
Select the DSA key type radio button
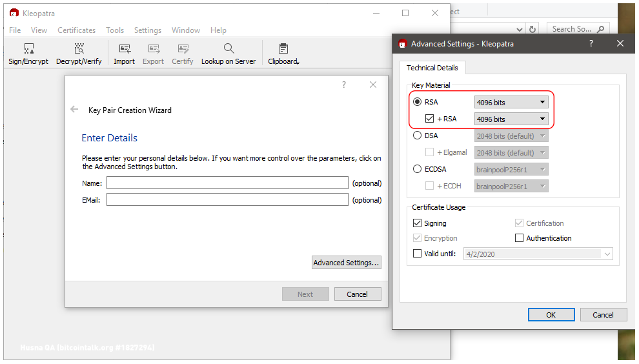418,136
